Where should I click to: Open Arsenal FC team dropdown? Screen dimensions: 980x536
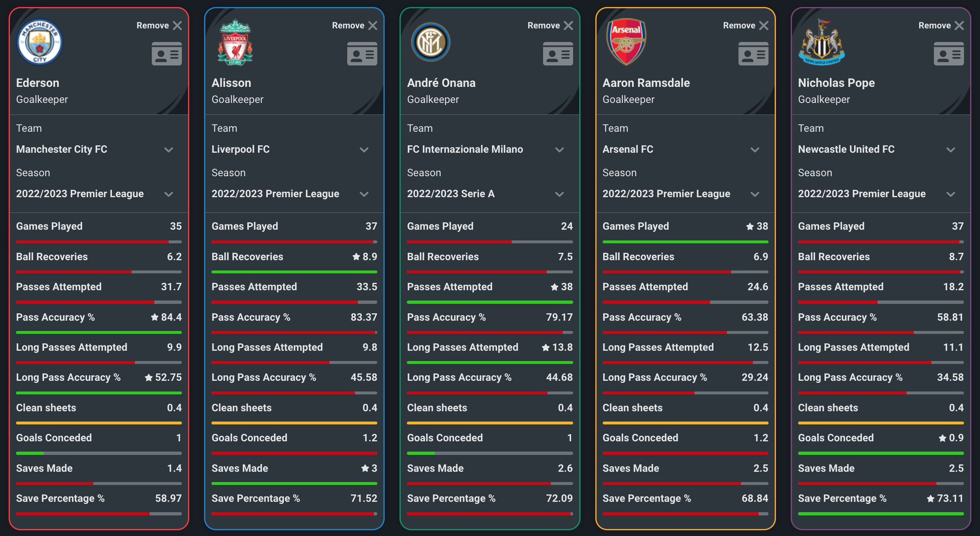(x=685, y=149)
